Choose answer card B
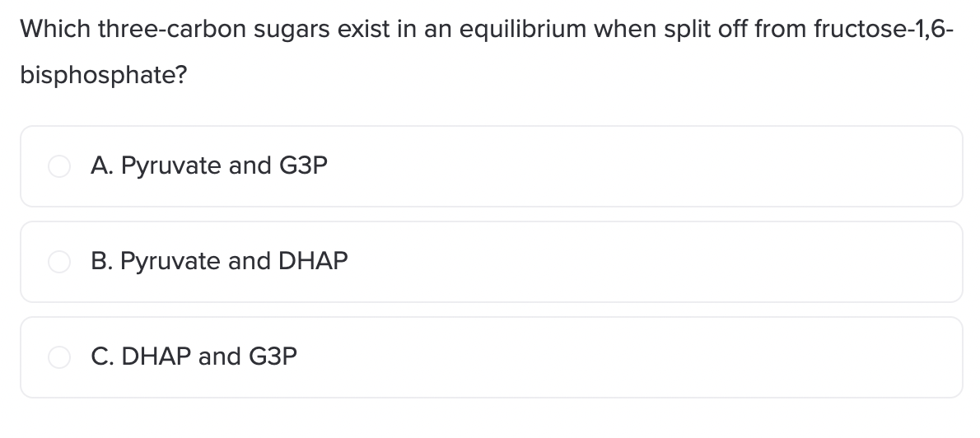980x438 pixels. (492, 262)
